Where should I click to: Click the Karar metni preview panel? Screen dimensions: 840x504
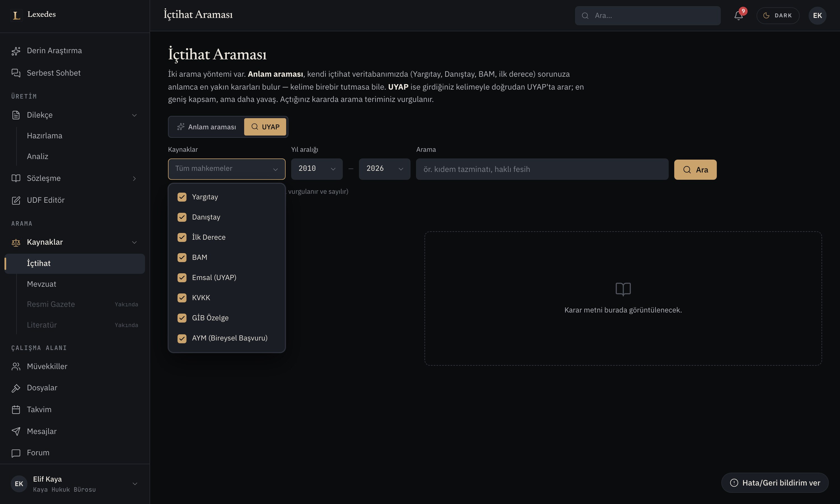623,298
